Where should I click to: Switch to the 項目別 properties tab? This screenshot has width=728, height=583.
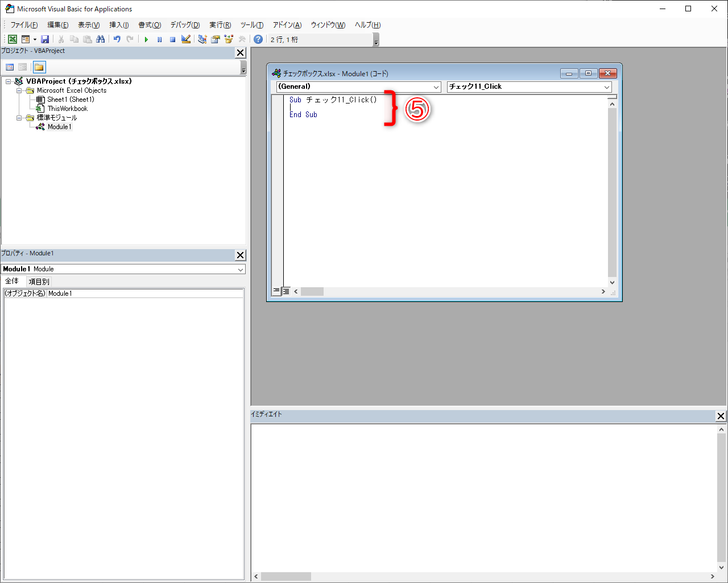click(39, 282)
